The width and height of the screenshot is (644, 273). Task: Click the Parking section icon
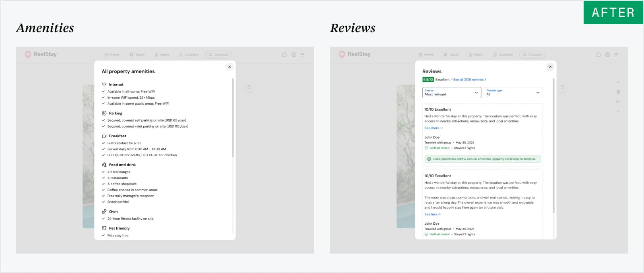click(x=104, y=113)
